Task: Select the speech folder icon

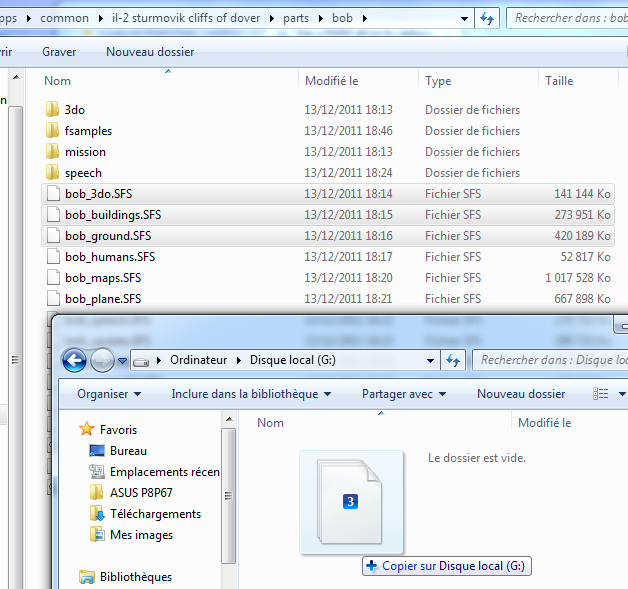Action: point(52,173)
